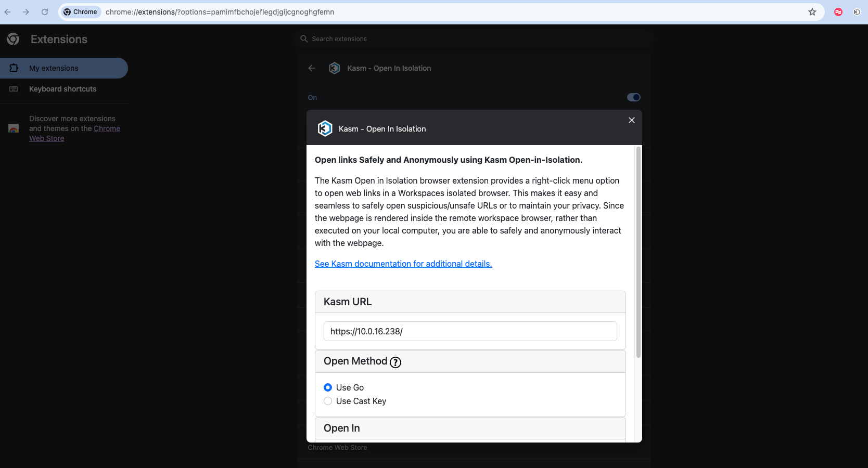Select the Use Cast Key option
The width and height of the screenshot is (868, 468).
coord(328,401)
